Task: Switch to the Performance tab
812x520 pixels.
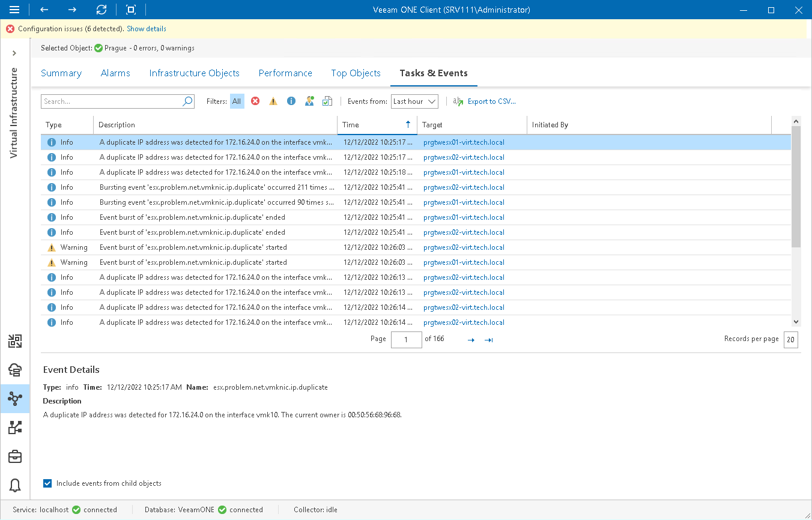Action: tap(285, 73)
